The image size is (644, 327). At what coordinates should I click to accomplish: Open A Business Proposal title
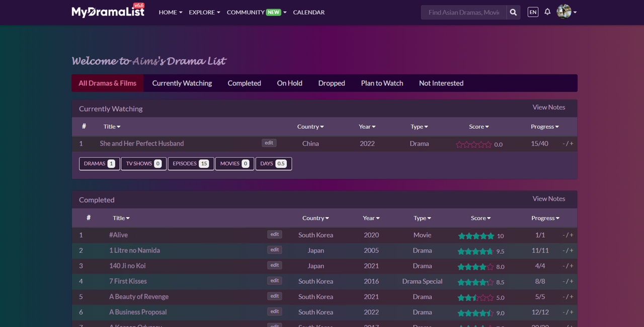pyautogui.click(x=138, y=312)
